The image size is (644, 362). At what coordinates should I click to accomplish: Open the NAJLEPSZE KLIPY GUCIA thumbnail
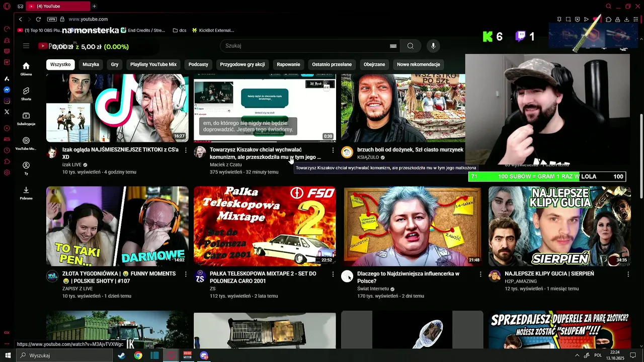click(559, 226)
